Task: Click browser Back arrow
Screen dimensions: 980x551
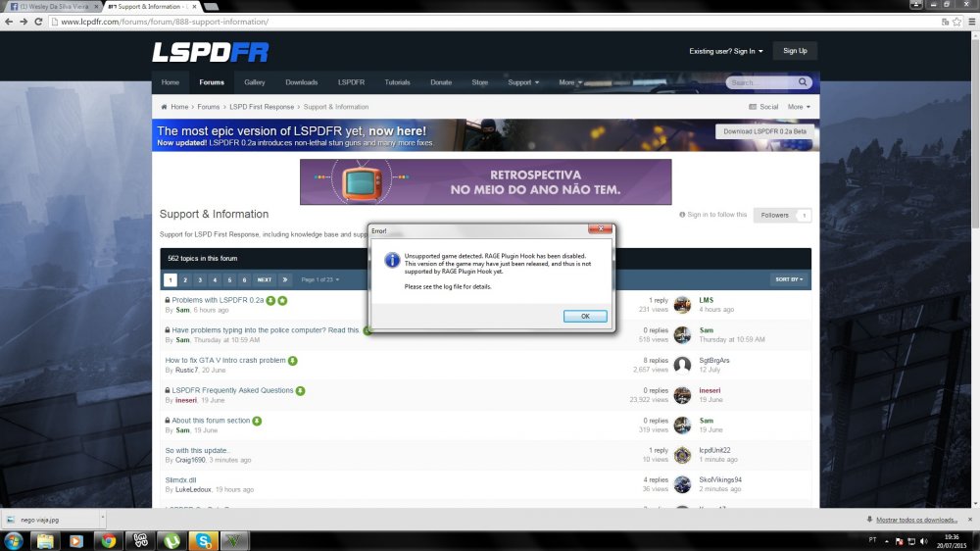Action: point(9,22)
